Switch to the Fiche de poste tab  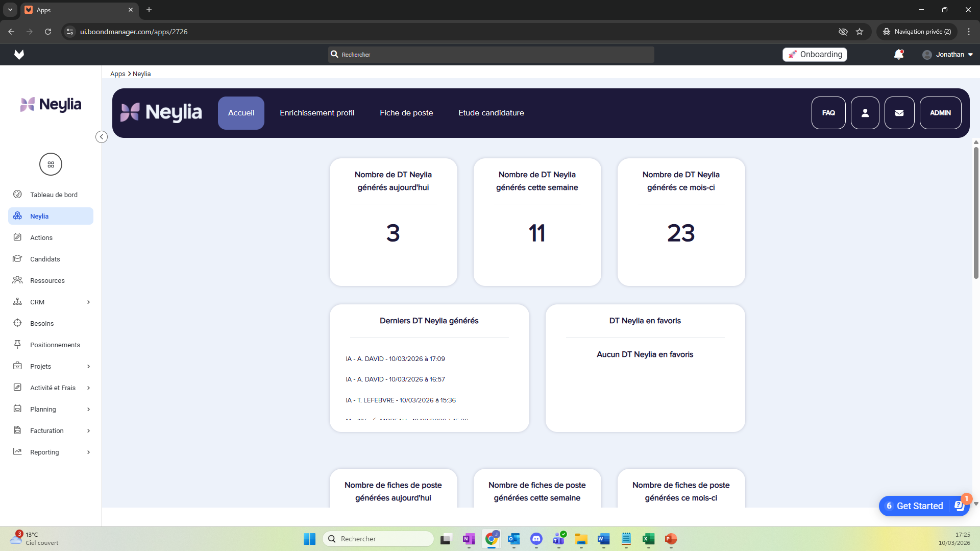point(406,113)
